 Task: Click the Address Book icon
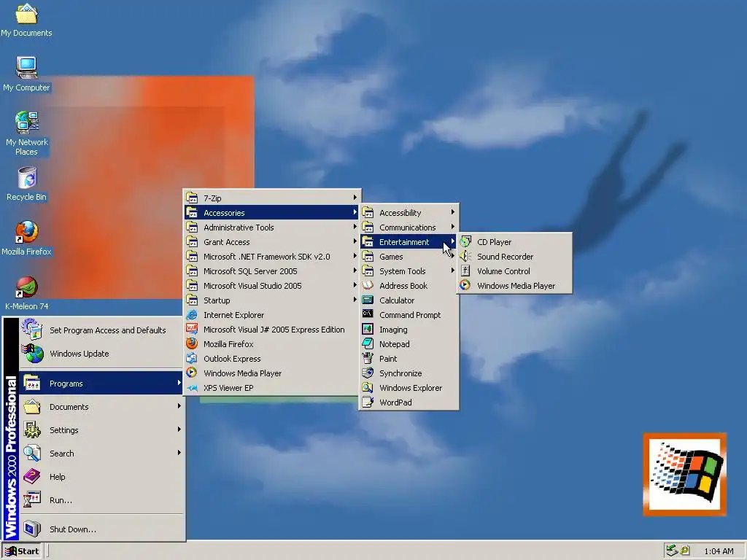(368, 285)
